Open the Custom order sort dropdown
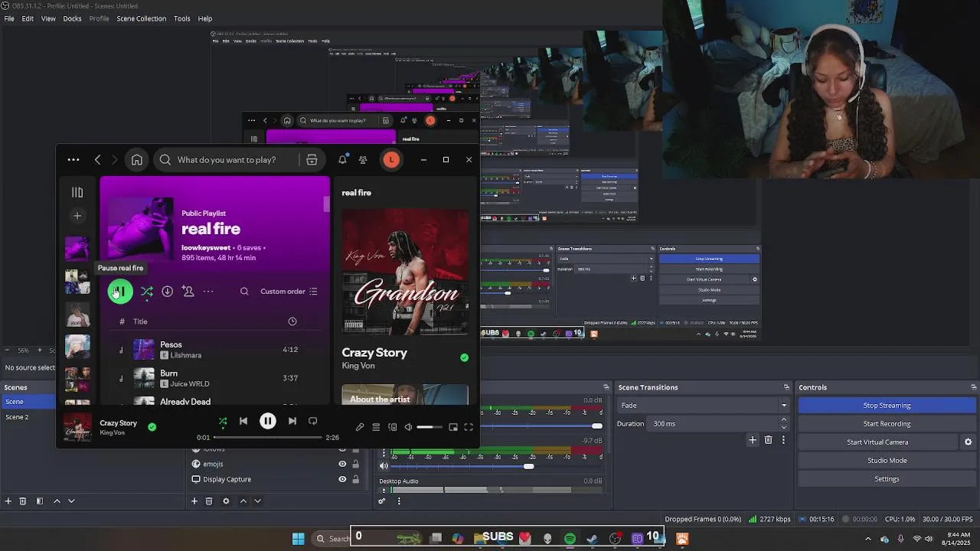The width and height of the screenshot is (980, 551). coord(289,292)
